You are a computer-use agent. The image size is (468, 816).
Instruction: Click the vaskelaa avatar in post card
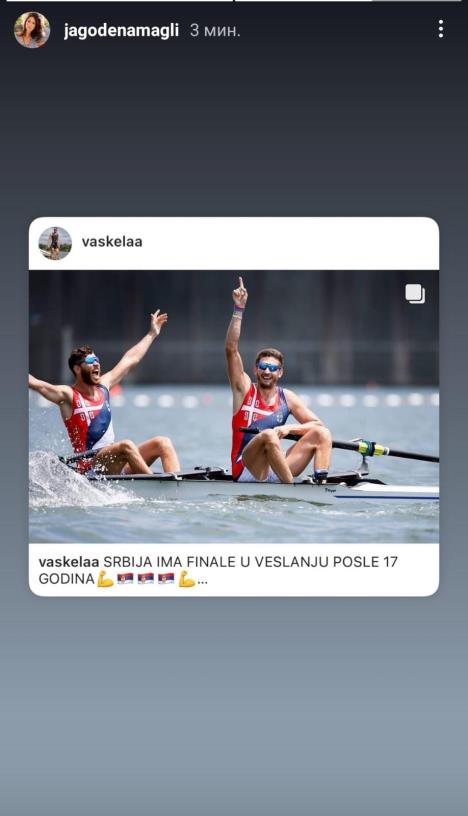click(55, 243)
